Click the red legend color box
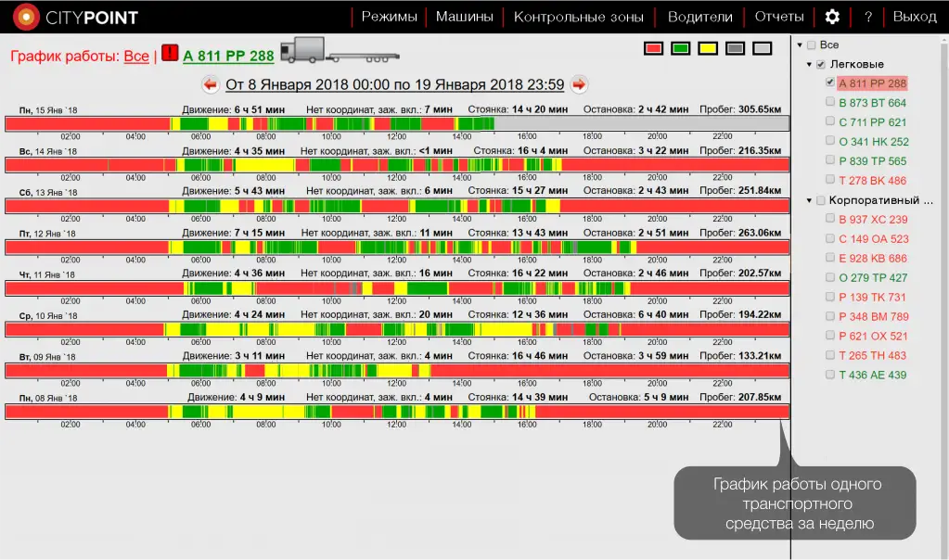This screenshot has width=949, height=560. [654, 48]
